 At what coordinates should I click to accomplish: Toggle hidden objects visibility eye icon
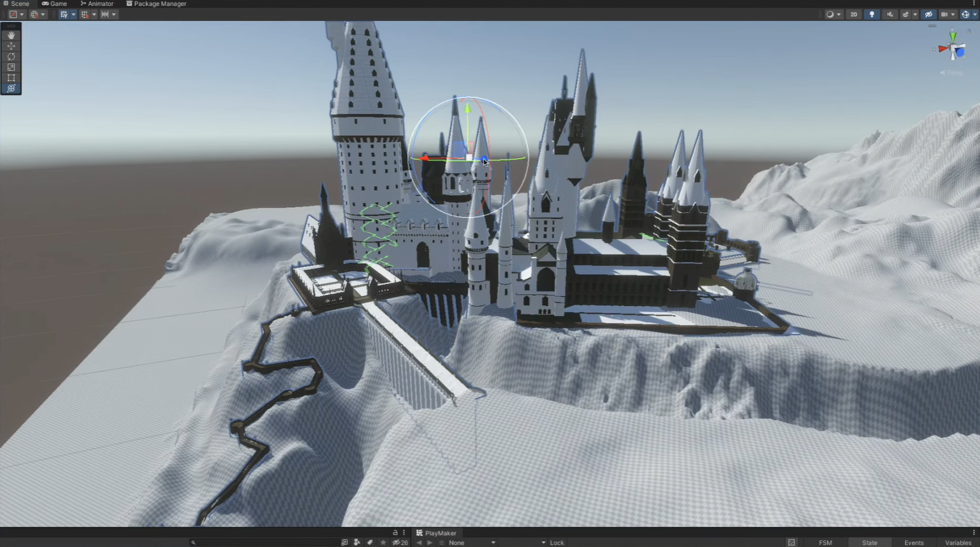coord(928,15)
